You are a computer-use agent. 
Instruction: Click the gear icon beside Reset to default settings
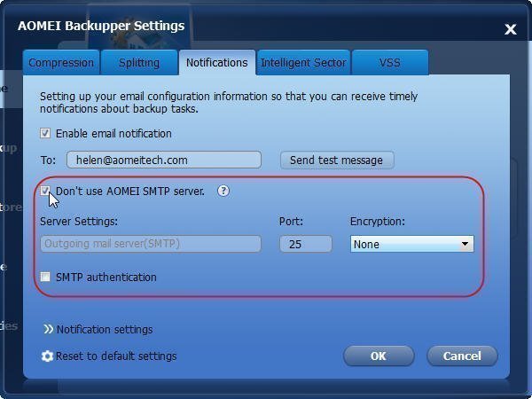point(47,356)
